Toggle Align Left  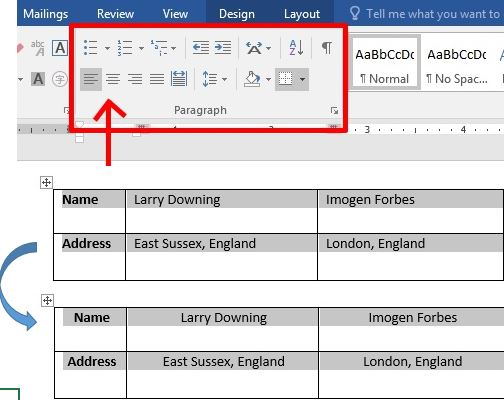point(91,79)
